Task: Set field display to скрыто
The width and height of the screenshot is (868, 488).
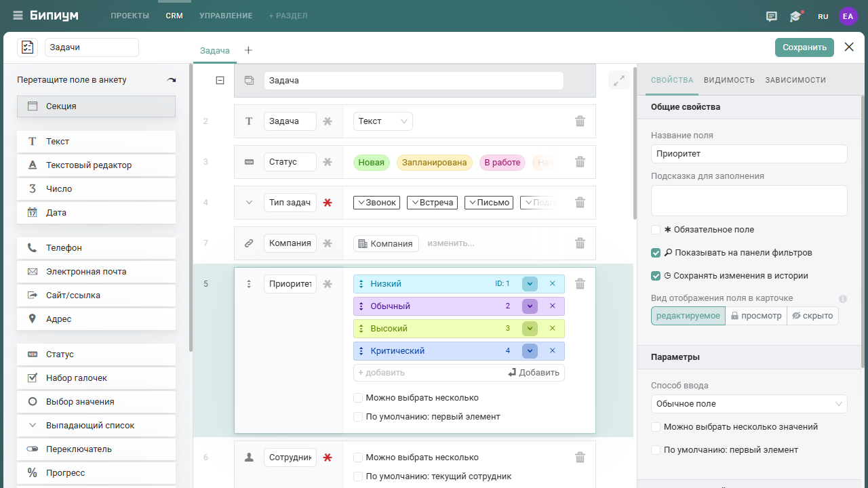Action: coord(812,316)
